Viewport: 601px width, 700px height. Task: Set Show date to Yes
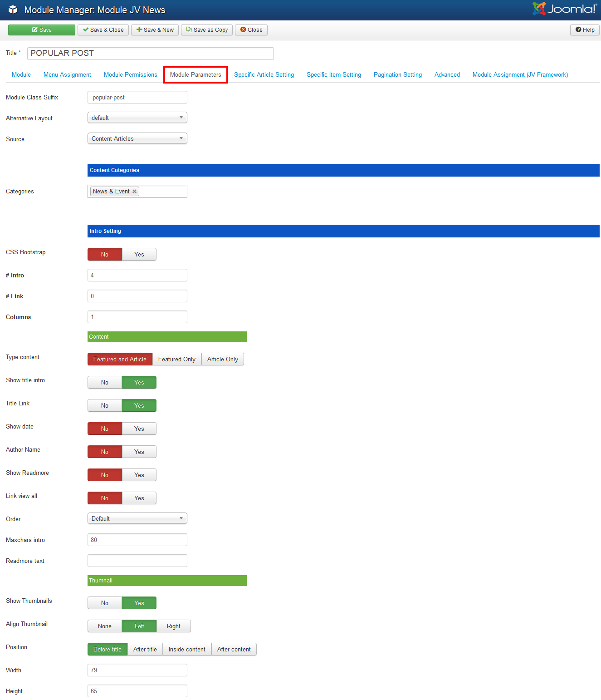click(x=139, y=429)
